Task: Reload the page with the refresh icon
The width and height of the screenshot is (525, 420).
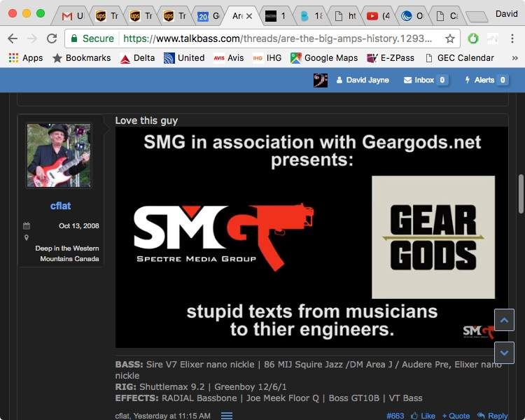Action: click(52, 38)
